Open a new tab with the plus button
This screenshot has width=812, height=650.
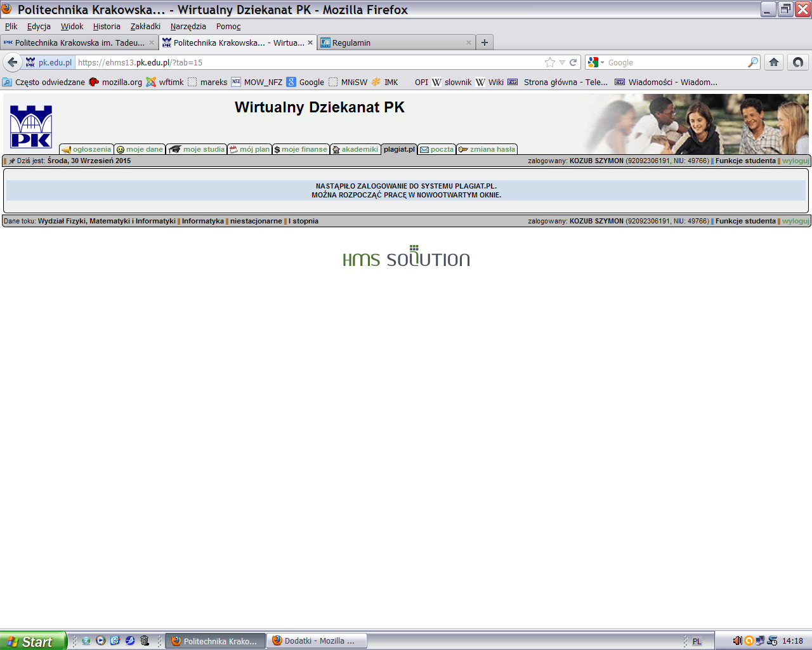pos(485,43)
